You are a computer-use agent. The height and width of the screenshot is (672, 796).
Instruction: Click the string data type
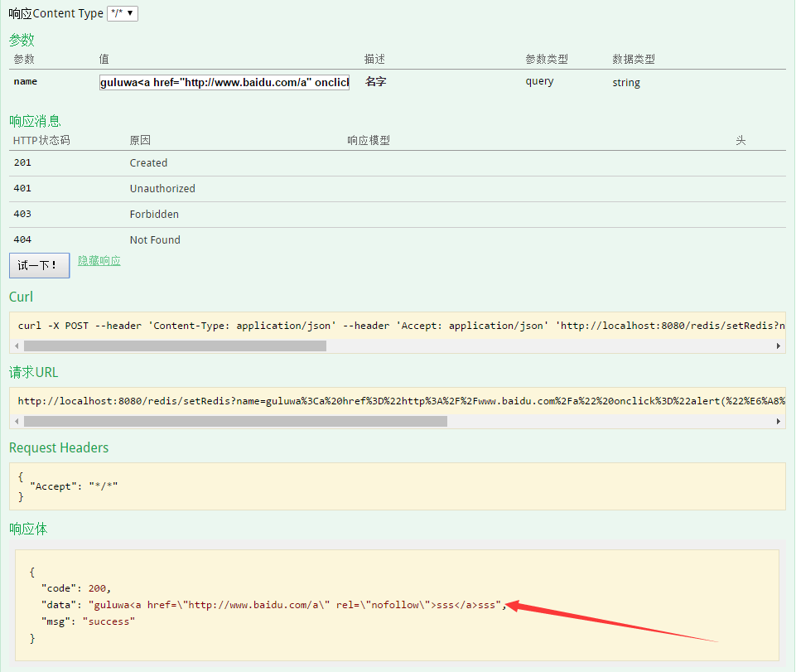(x=626, y=82)
